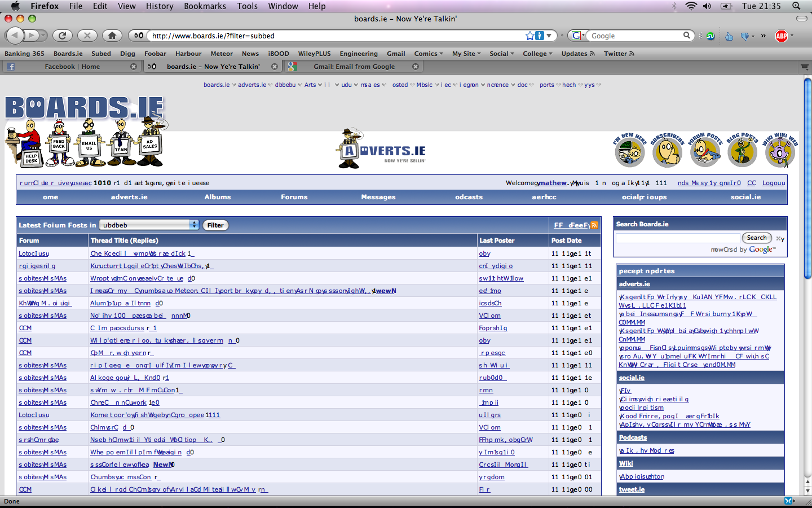Click the orange RSS feed icon in posts header
The width and height of the screenshot is (812, 508).
594,225
